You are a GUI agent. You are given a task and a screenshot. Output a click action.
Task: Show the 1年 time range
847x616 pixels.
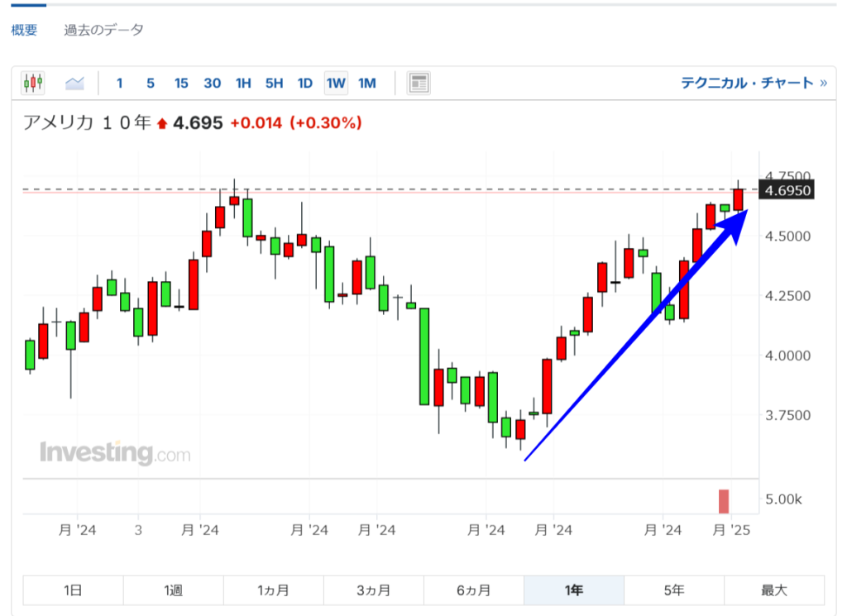574,590
